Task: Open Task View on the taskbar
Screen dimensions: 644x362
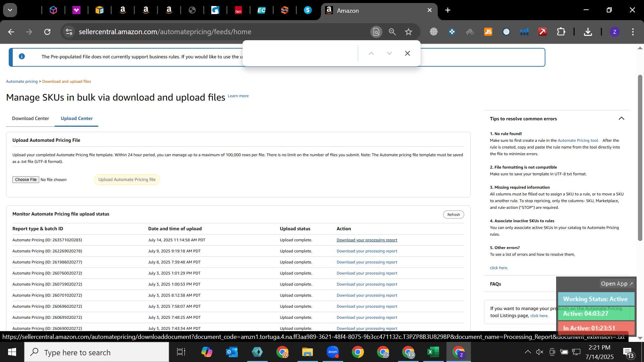Action: click(181, 352)
